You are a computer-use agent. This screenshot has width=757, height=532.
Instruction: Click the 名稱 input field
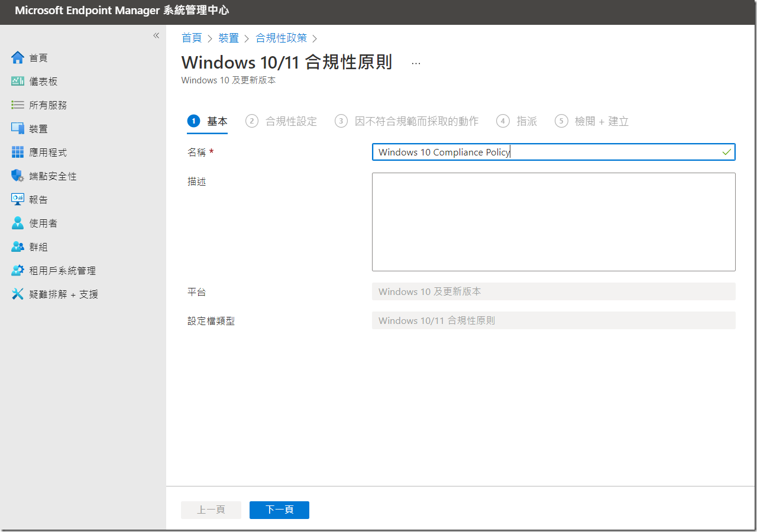click(554, 152)
